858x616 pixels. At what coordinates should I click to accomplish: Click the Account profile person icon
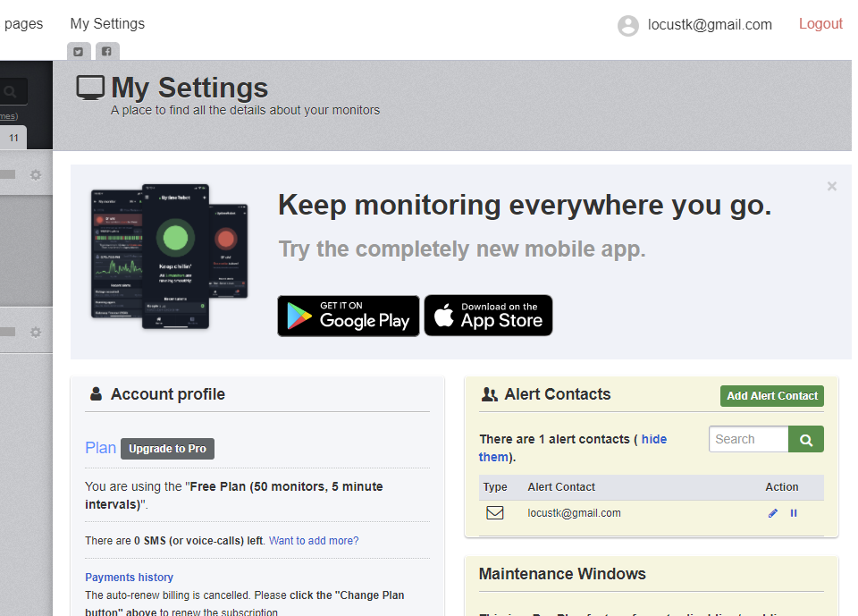(96, 393)
